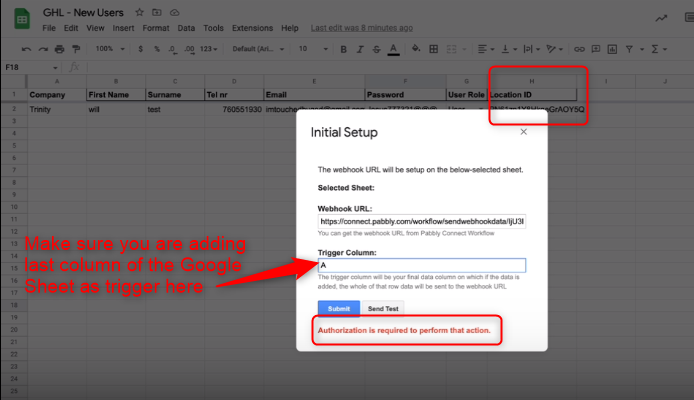Open fill color picker
Image resolution: width=694 pixels, height=400 pixels.
416,49
